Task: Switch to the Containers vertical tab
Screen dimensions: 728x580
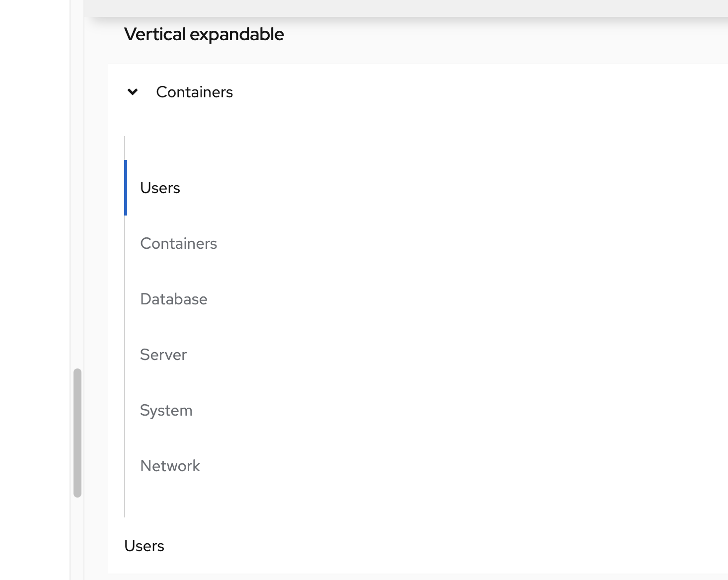Action: point(178,243)
